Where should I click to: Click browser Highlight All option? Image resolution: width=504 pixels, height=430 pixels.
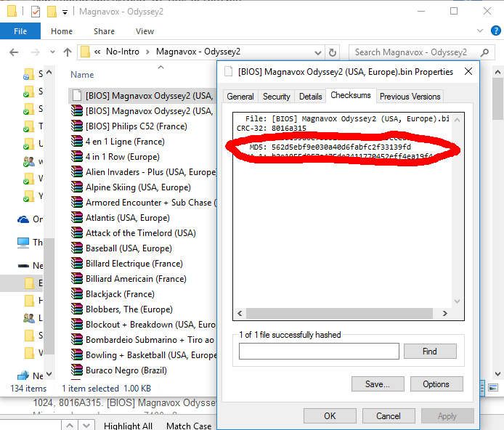click(128, 426)
